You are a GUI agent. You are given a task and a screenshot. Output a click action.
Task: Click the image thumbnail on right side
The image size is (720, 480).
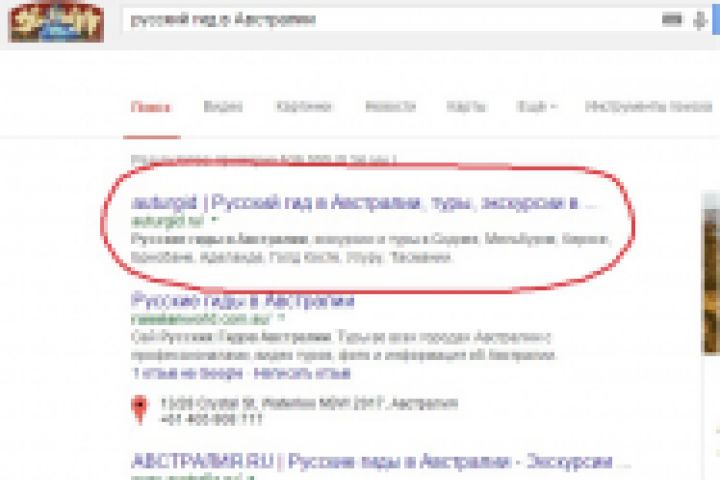coord(711,274)
